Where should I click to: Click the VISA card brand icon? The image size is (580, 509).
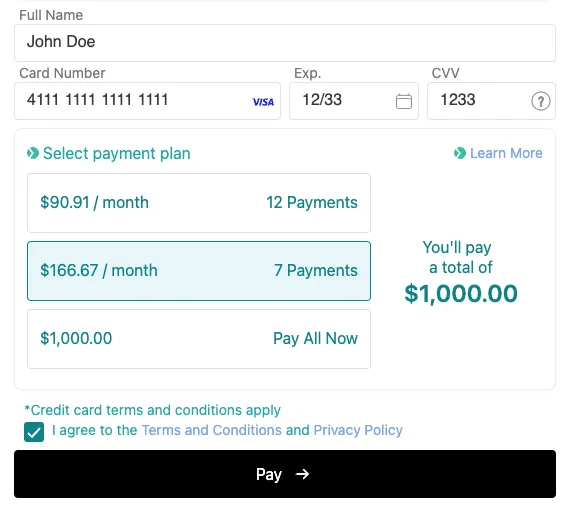(x=263, y=102)
